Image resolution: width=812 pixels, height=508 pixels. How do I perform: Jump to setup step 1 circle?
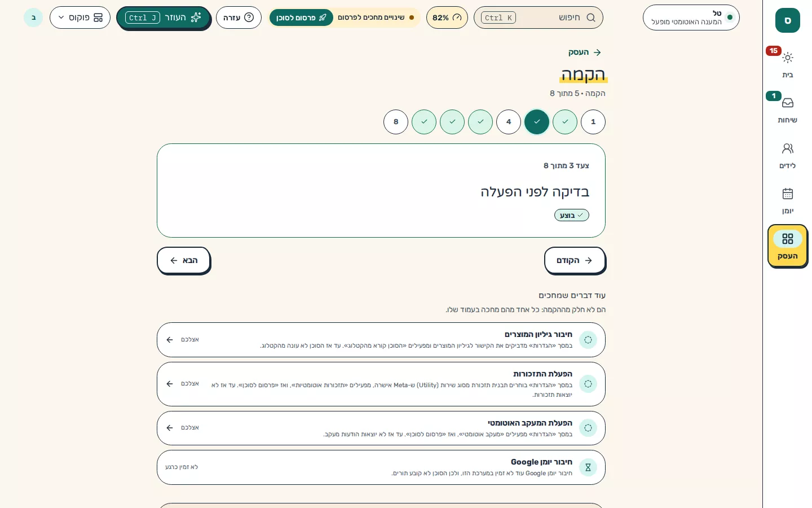point(593,122)
